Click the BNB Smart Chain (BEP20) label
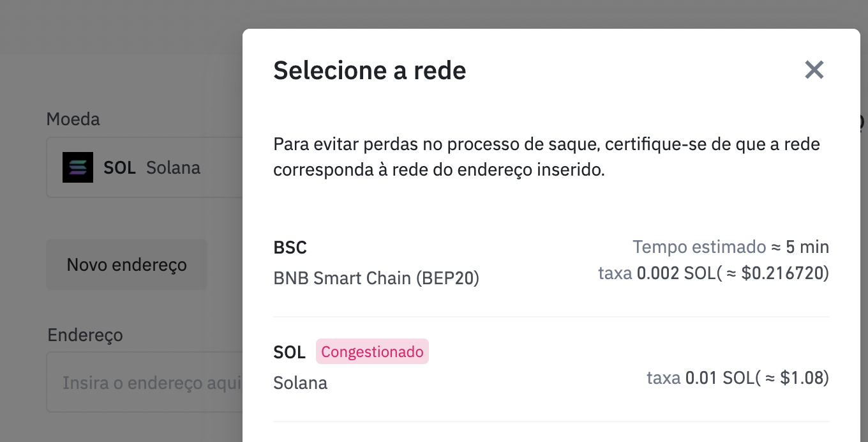 [376, 278]
